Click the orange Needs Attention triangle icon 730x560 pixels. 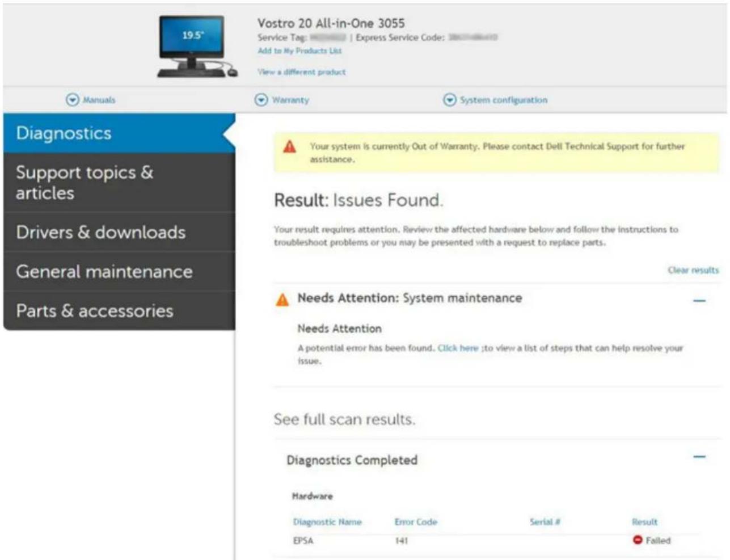click(282, 299)
